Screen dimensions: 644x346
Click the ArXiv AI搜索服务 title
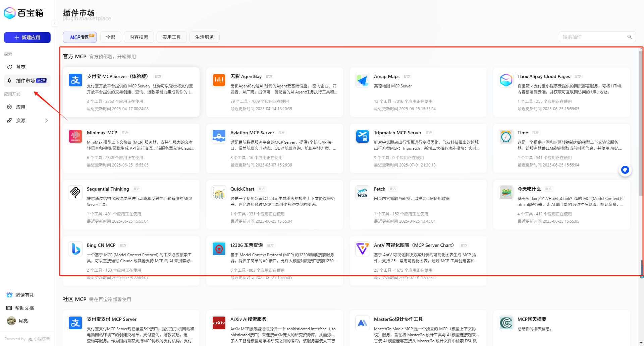(x=248, y=320)
